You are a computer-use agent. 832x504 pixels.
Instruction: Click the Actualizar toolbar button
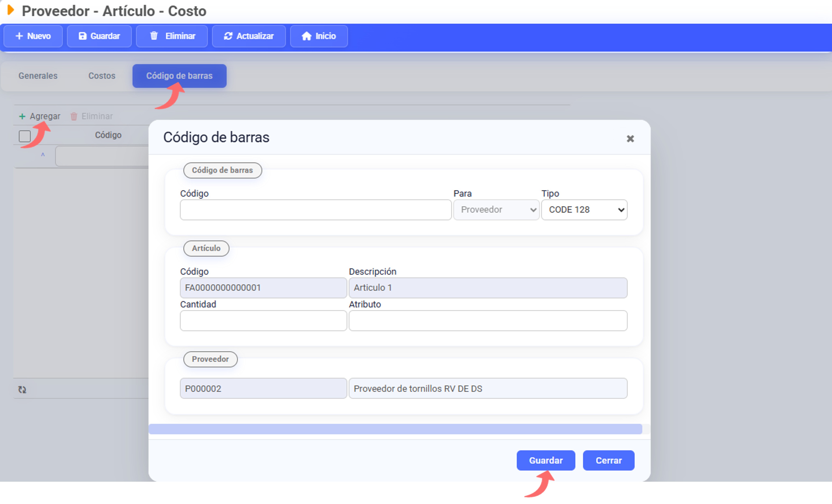249,36
